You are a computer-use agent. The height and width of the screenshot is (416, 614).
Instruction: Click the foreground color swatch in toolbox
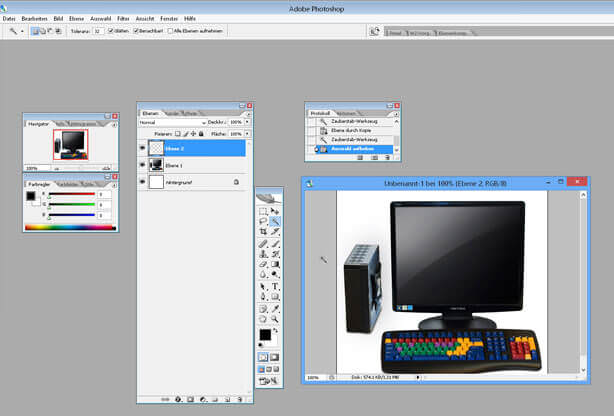click(265, 335)
